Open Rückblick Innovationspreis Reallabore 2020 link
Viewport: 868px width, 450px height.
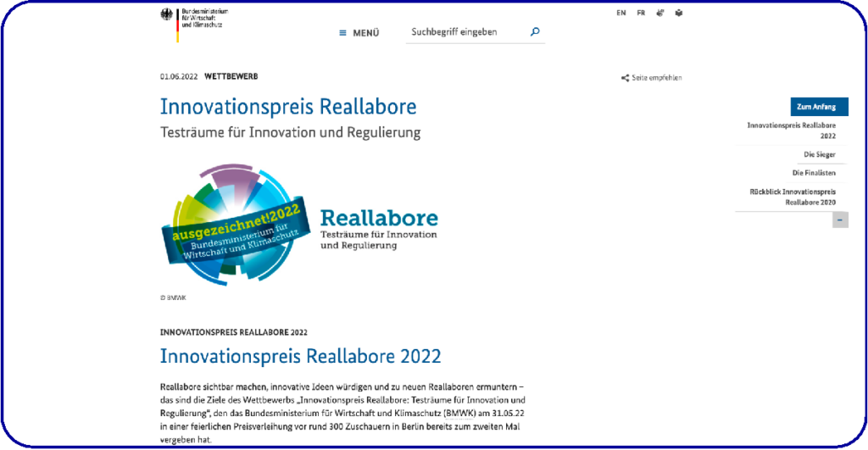[792, 197]
